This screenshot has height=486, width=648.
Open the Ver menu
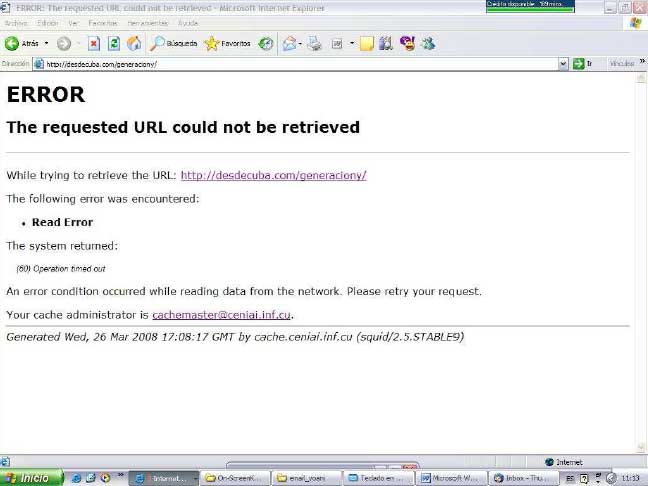73,23
